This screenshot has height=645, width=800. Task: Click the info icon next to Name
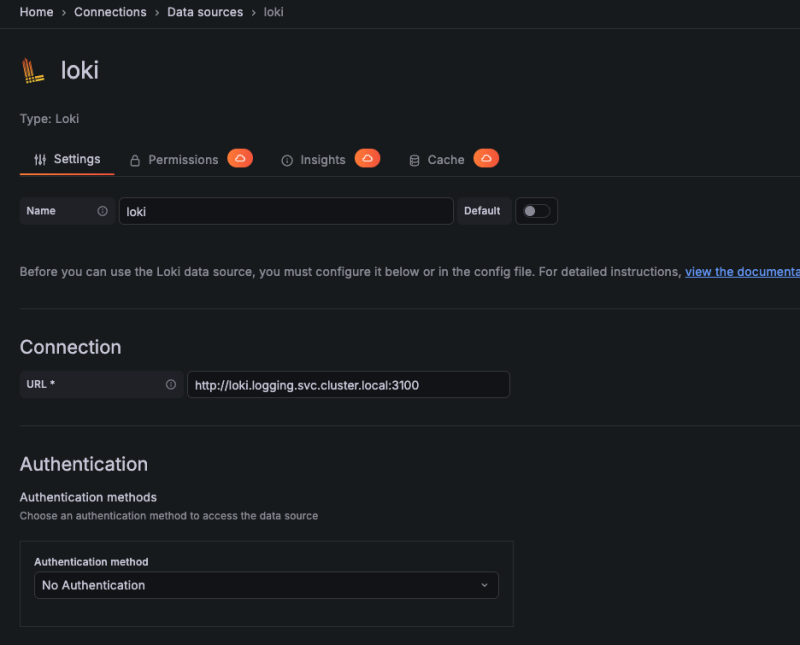[102, 211]
